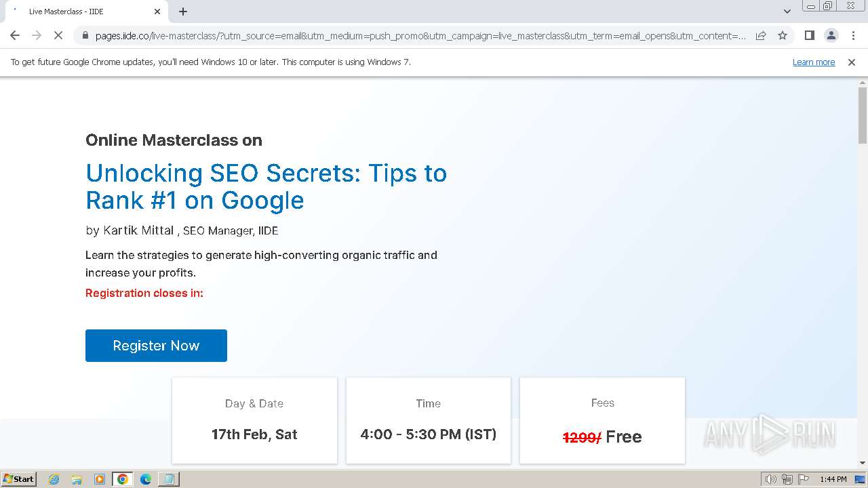Open the Learn more link
The width and height of the screenshot is (868, 488).
(x=814, y=62)
